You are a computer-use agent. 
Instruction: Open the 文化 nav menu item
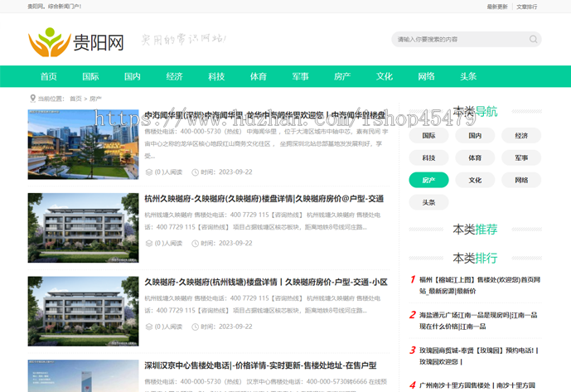(385, 76)
